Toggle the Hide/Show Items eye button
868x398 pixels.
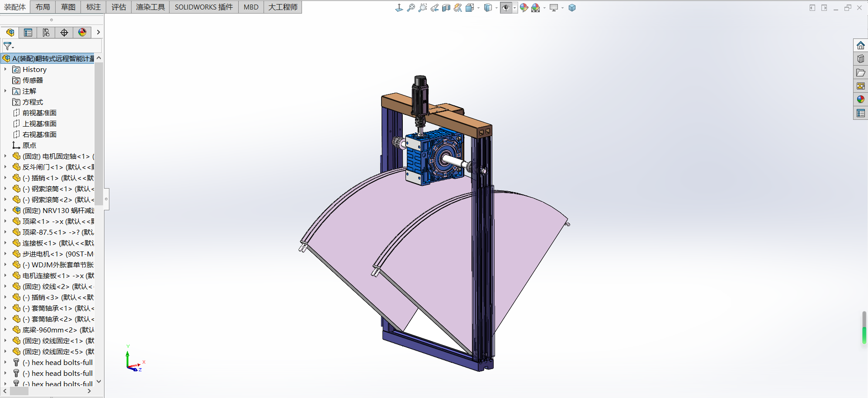coord(506,8)
